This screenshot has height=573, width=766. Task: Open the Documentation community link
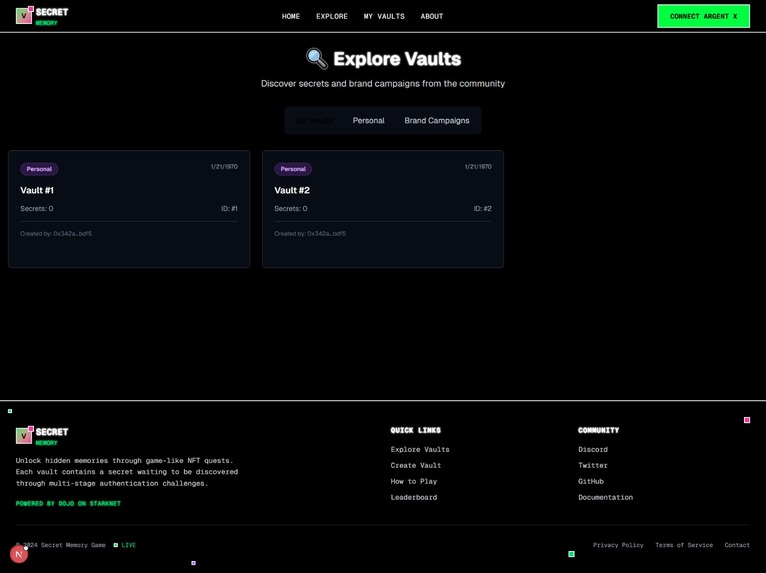[x=605, y=497]
